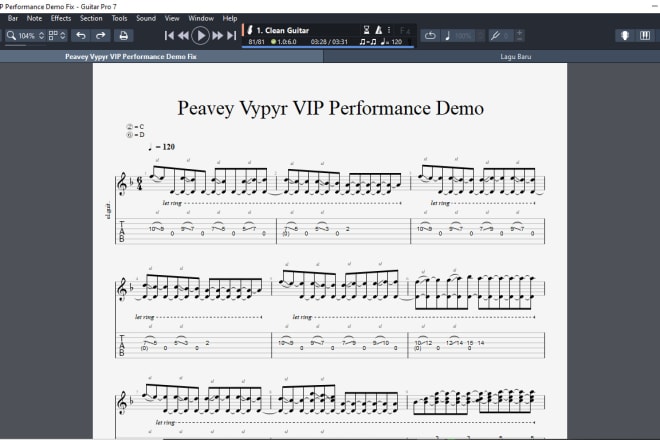Click the 03:28 / 03:31 time display

click(329, 42)
